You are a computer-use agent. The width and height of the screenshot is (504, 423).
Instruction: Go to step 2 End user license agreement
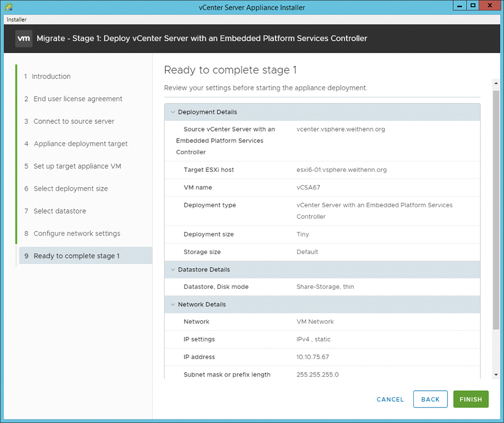coord(73,99)
